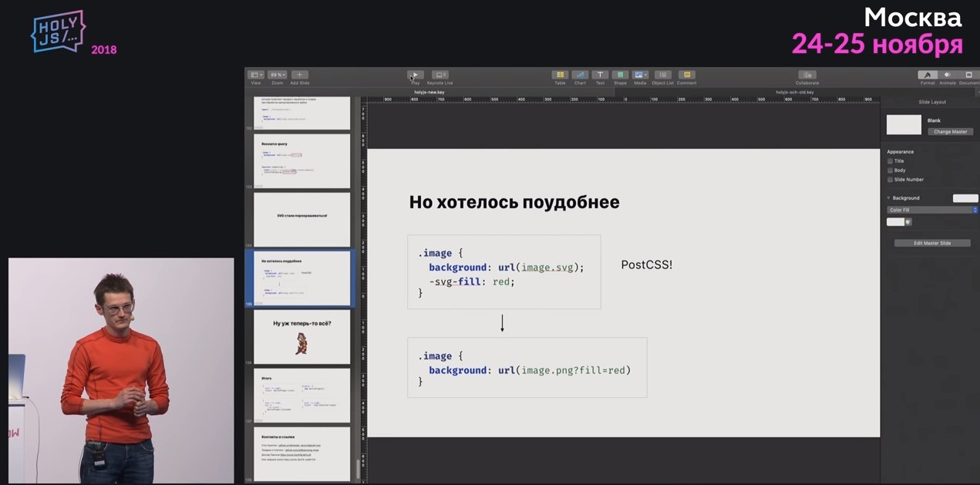Click the 'PostCSS!' text on slide
Screen dimensions: 980x485
pos(647,264)
